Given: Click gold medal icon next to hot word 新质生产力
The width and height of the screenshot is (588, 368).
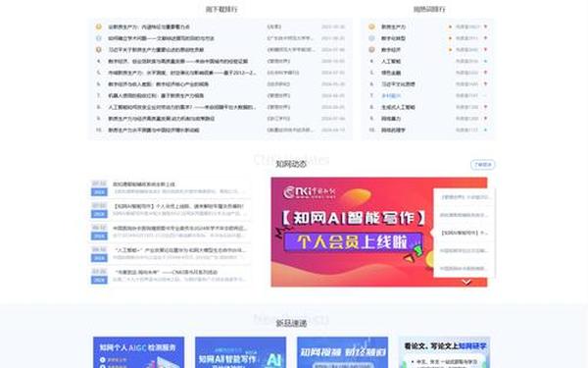Looking at the screenshot, I should tap(371, 26).
